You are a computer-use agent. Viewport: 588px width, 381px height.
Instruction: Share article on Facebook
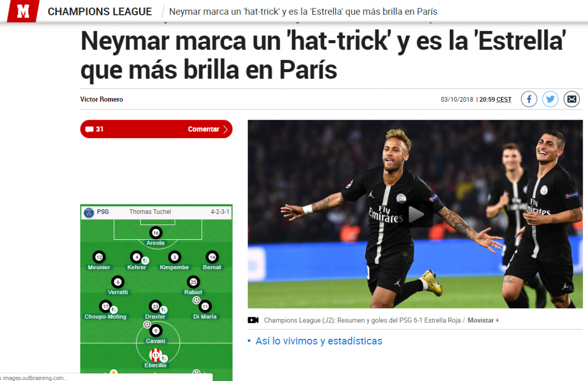click(x=529, y=99)
